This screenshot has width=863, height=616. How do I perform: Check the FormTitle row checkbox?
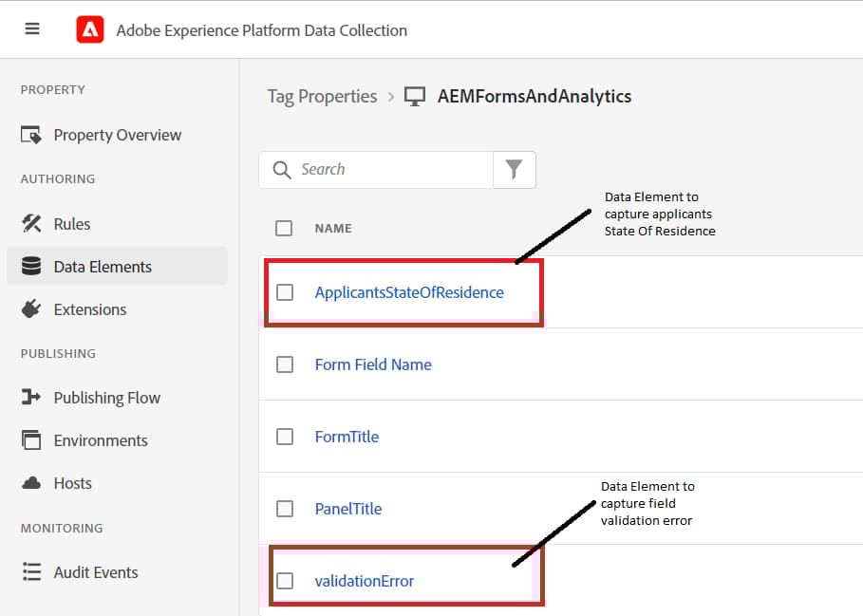[x=285, y=436]
